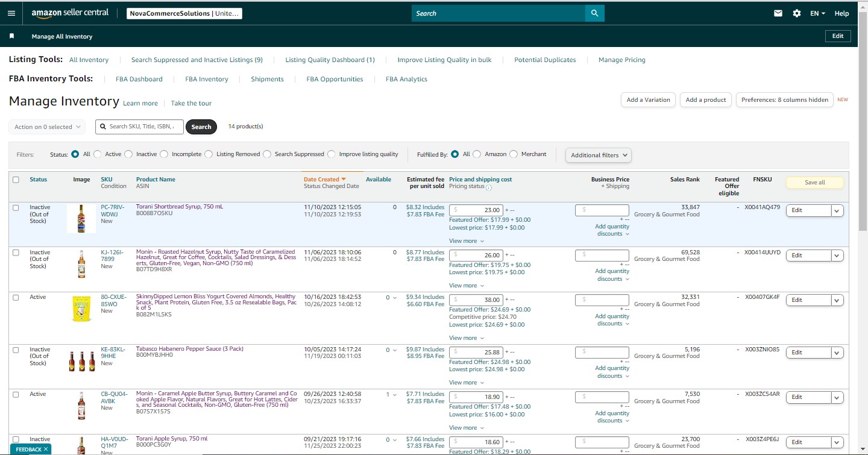Click Business Price field for SkinnyDipped Almonds row

click(x=602, y=300)
